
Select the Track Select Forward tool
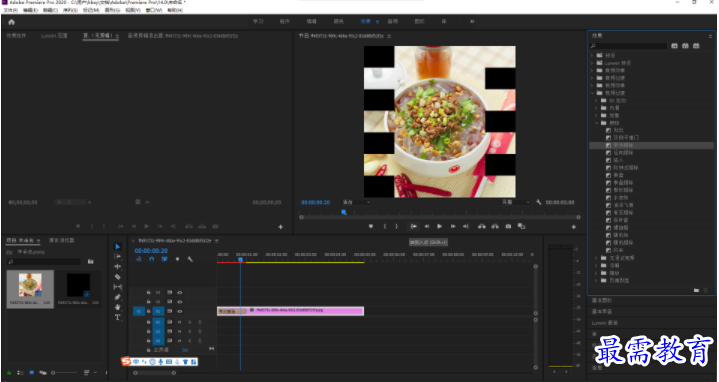pos(118,256)
